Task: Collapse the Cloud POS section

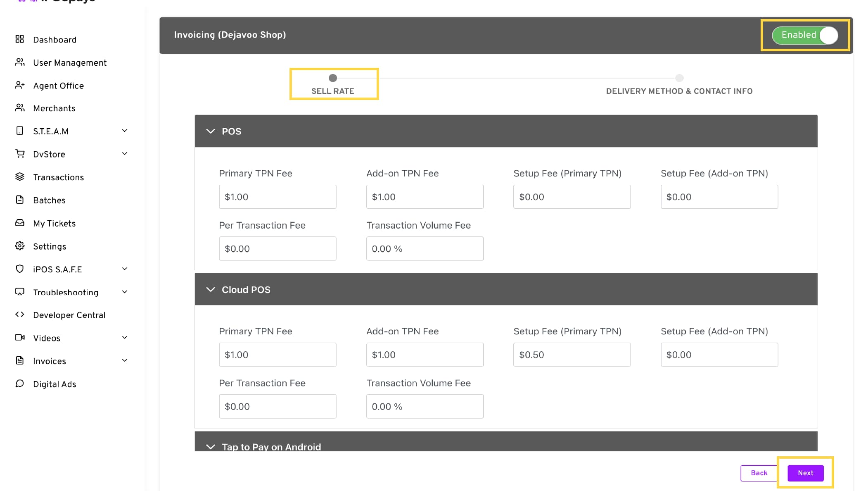Action: click(211, 290)
